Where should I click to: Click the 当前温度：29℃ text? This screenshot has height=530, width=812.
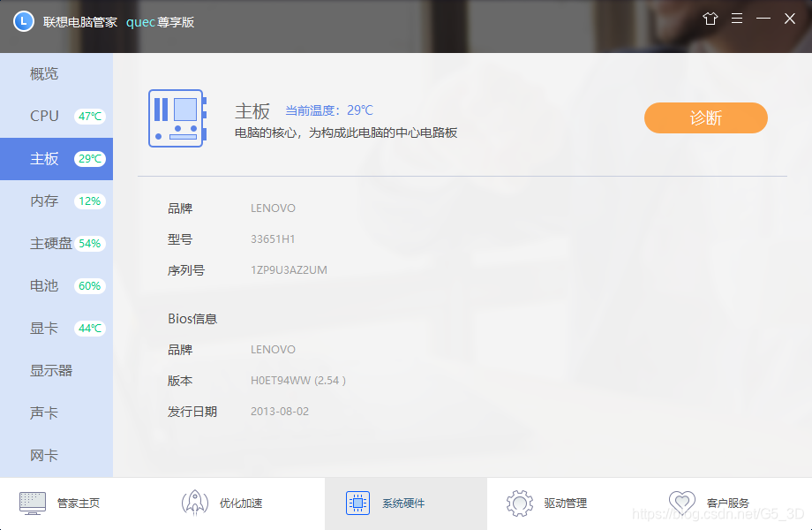click(x=329, y=110)
